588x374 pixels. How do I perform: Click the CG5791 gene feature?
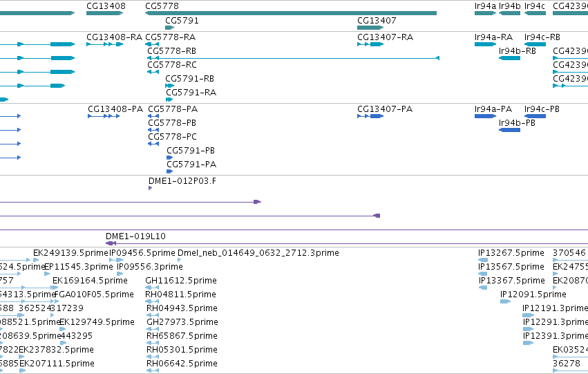point(169,28)
